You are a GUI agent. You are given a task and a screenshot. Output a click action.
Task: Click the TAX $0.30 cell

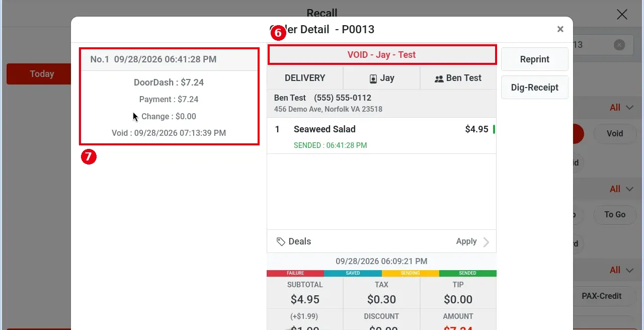tap(381, 293)
